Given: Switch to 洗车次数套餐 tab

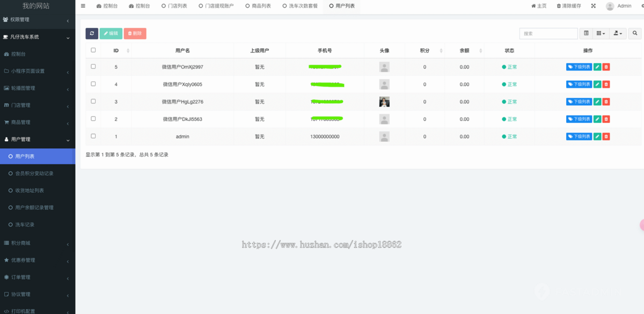Looking at the screenshot, I should tap(299, 6).
